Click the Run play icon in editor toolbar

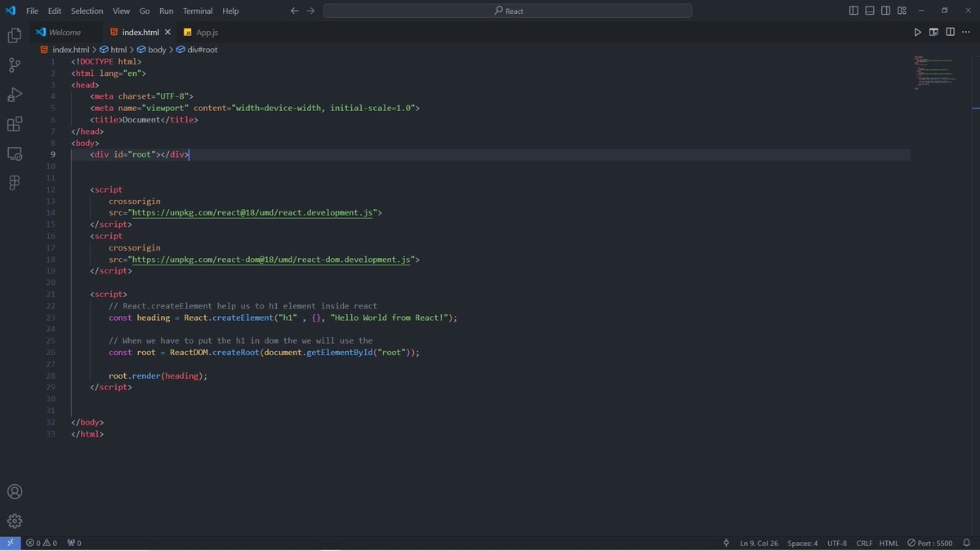pos(918,32)
